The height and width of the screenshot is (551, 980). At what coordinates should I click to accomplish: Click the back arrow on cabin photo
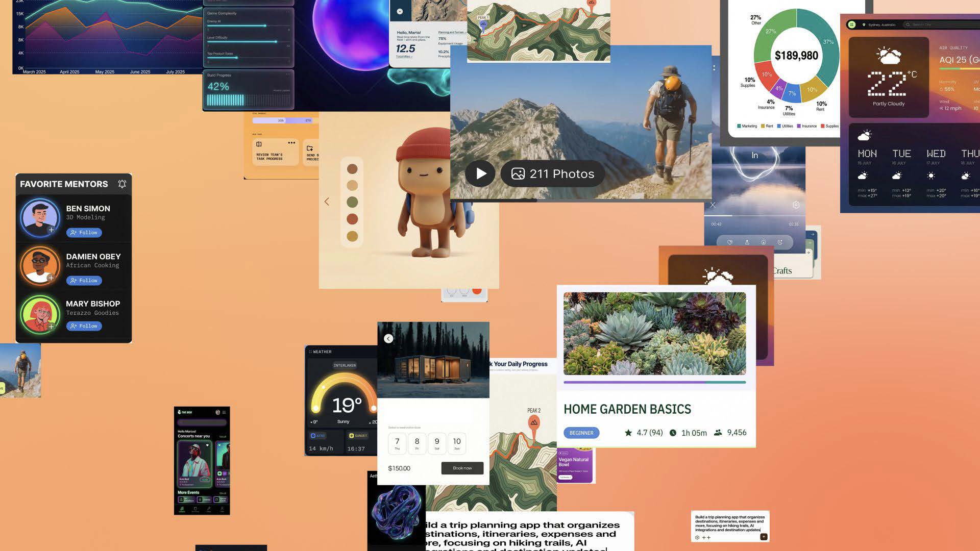(x=388, y=339)
